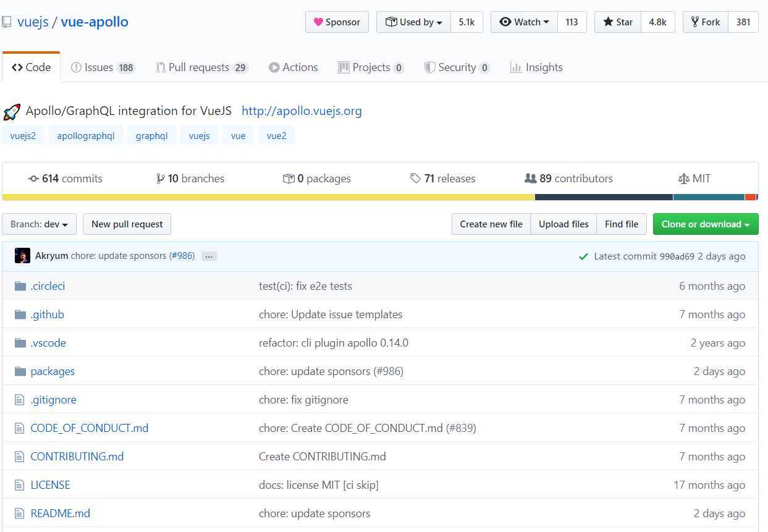The height and width of the screenshot is (532, 768).
Task: Click the green commit status checkmark
Action: click(583, 256)
